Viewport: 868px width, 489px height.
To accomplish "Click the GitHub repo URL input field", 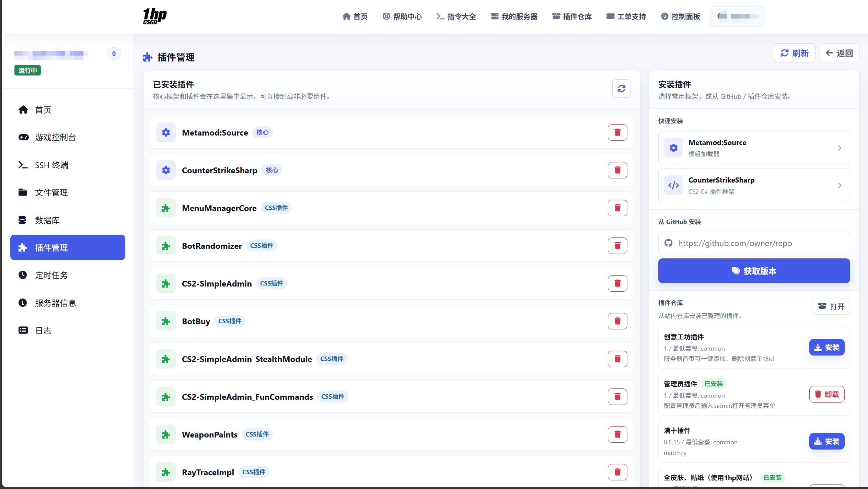I will 754,243.
